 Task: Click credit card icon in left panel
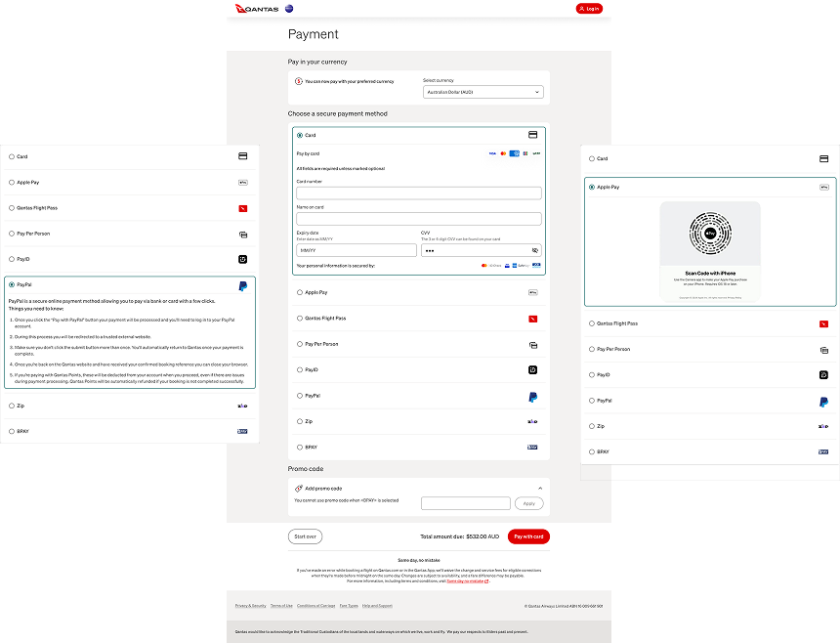pos(242,156)
